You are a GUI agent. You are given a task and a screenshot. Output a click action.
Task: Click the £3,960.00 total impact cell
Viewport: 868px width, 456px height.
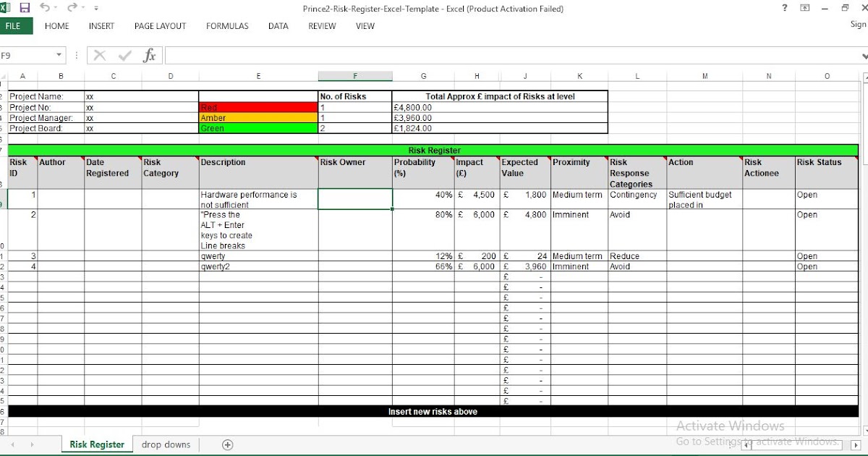pos(500,118)
